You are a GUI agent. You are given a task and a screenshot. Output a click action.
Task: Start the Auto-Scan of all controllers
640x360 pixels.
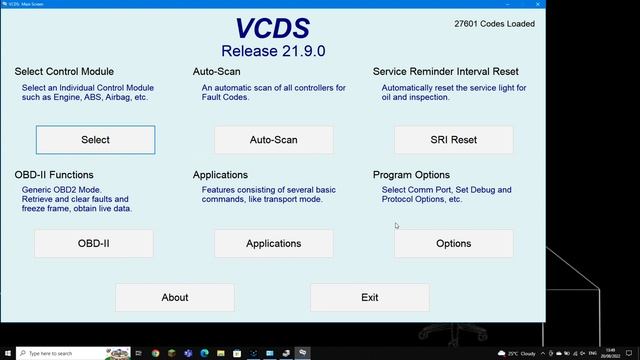(x=273, y=140)
